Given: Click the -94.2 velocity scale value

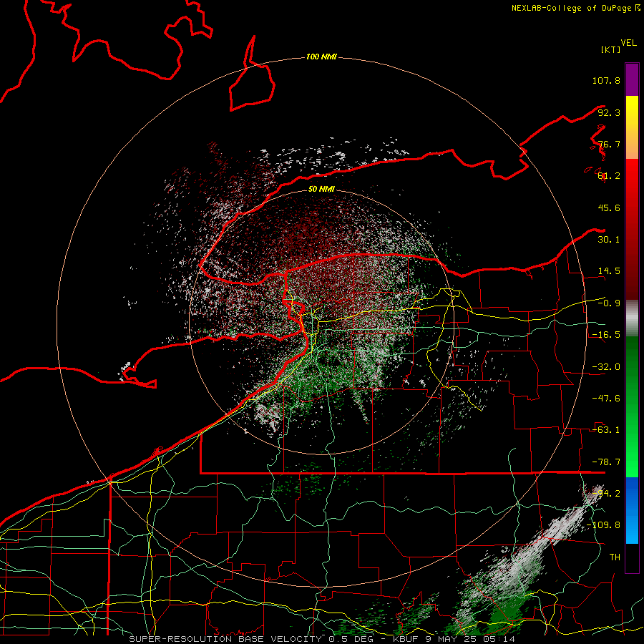Looking at the screenshot, I should pos(606,493).
